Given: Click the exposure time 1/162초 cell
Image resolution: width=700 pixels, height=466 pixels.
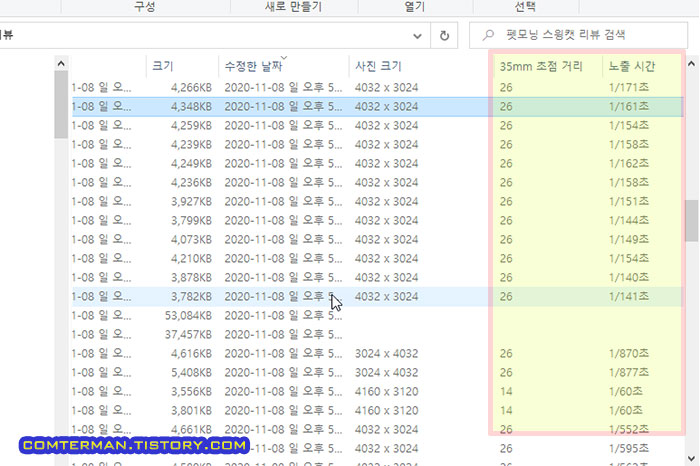Looking at the screenshot, I should coord(629,163).
